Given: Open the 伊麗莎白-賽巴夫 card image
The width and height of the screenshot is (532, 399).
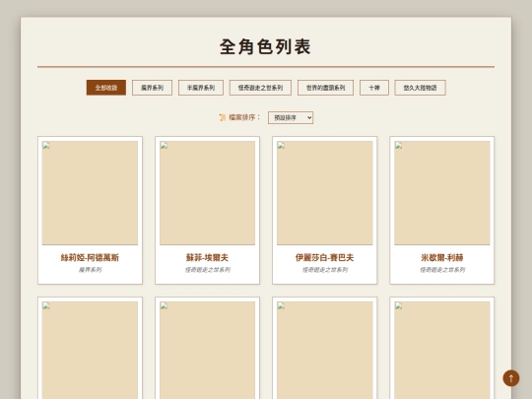Looking at the screenshot, I should [x=325, y=193].
